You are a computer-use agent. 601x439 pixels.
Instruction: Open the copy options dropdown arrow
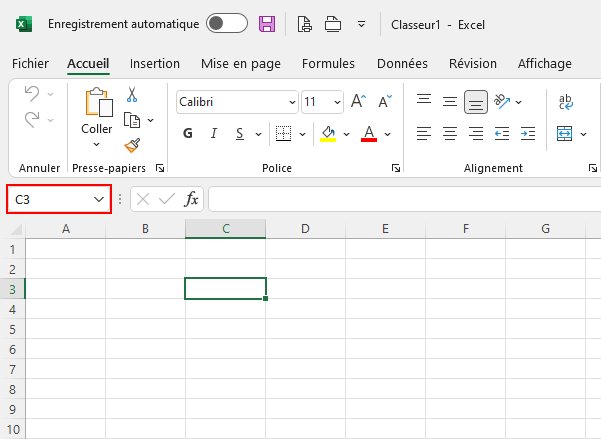[151, 120]
